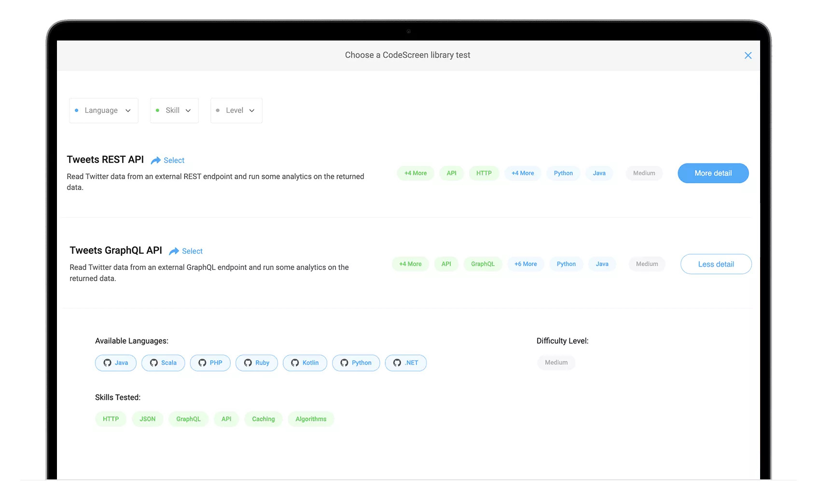Choose the Scala language badge
Screen dimensions: 832x504
[x=163, y=363]
